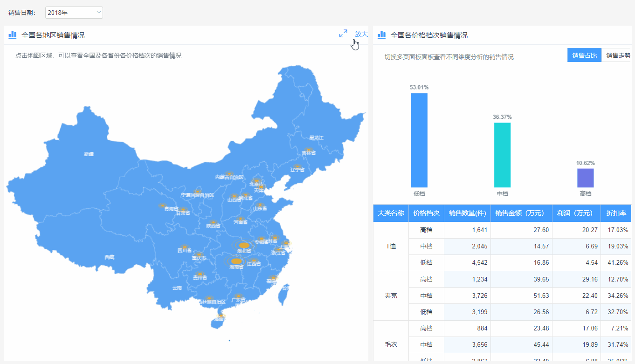635x364 pixels.
Task: Select the 西藏 region on the map
Action: click(x=109, y=257)
